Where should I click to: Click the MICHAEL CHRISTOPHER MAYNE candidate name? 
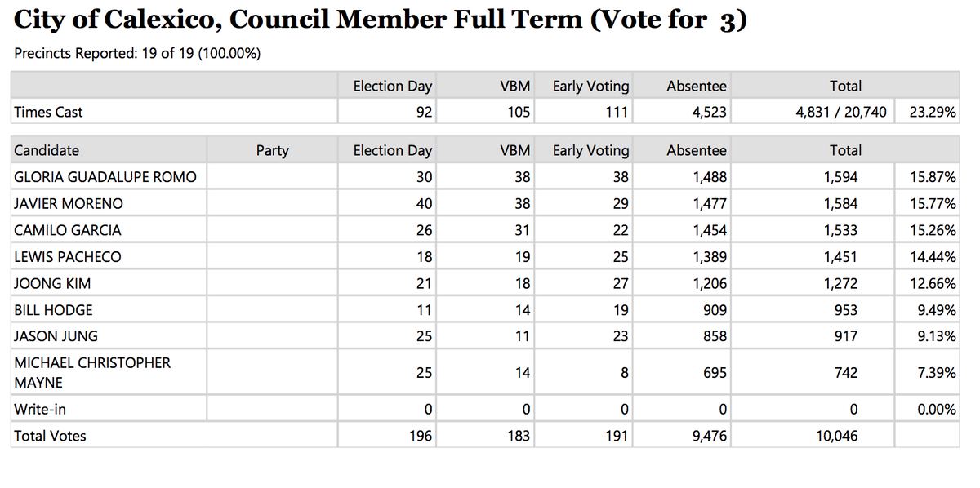92,372
